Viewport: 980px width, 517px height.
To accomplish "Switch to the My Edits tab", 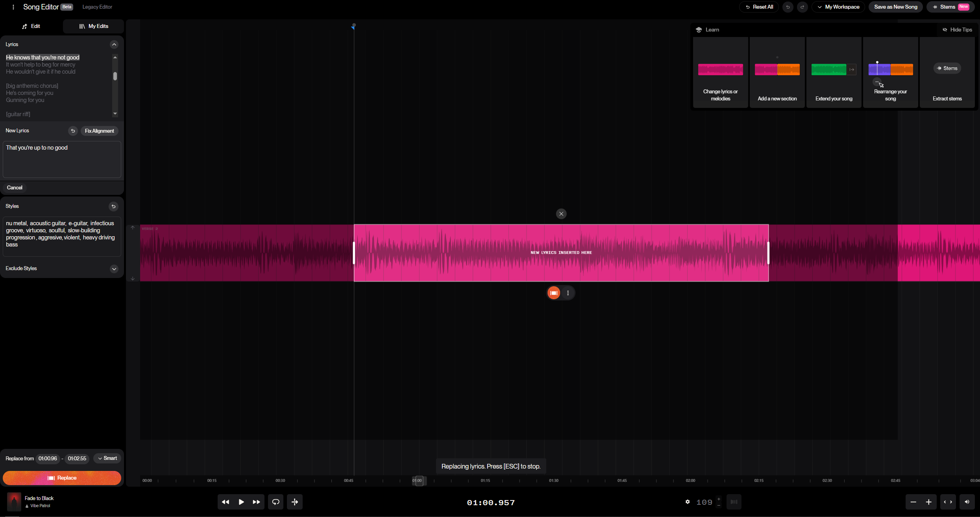I will point(94,26).
